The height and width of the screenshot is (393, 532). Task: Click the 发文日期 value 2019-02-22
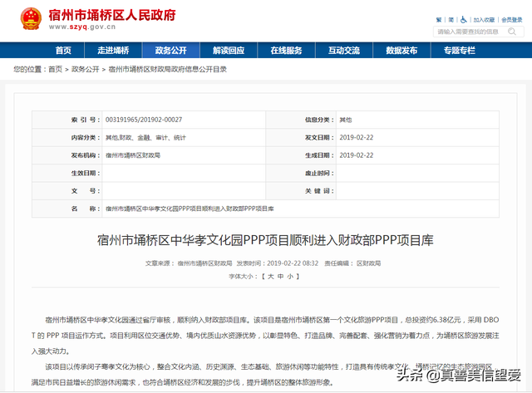click(x=357, y=137)
